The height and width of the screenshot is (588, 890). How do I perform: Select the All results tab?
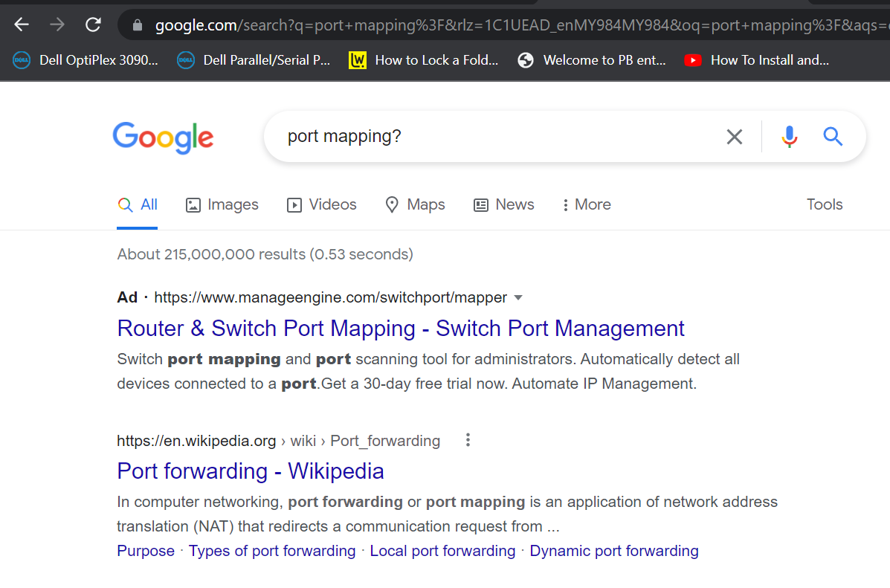point(138,205)
